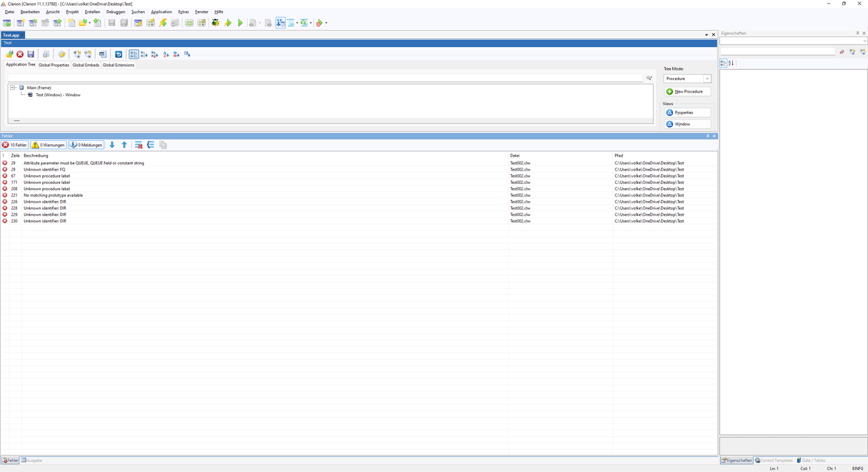
Task: Select the alphabetical sort A-Z icon
Action: click(165, 54)
